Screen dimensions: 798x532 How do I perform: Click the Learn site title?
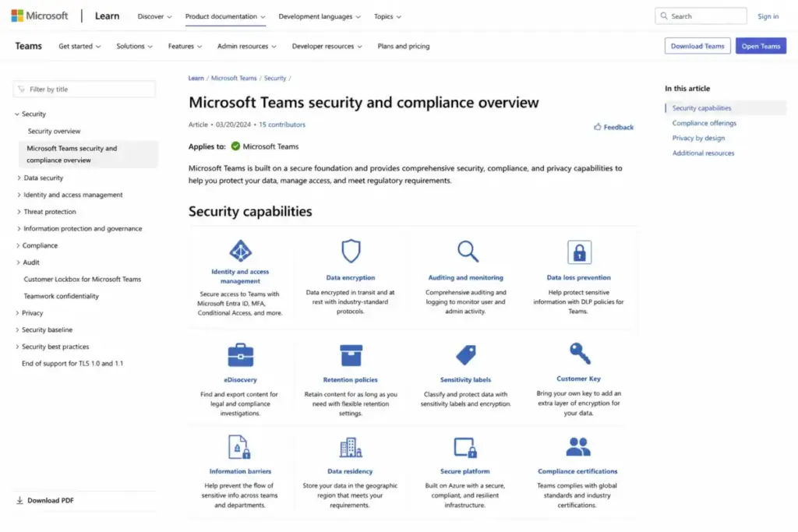click(107, 16)
